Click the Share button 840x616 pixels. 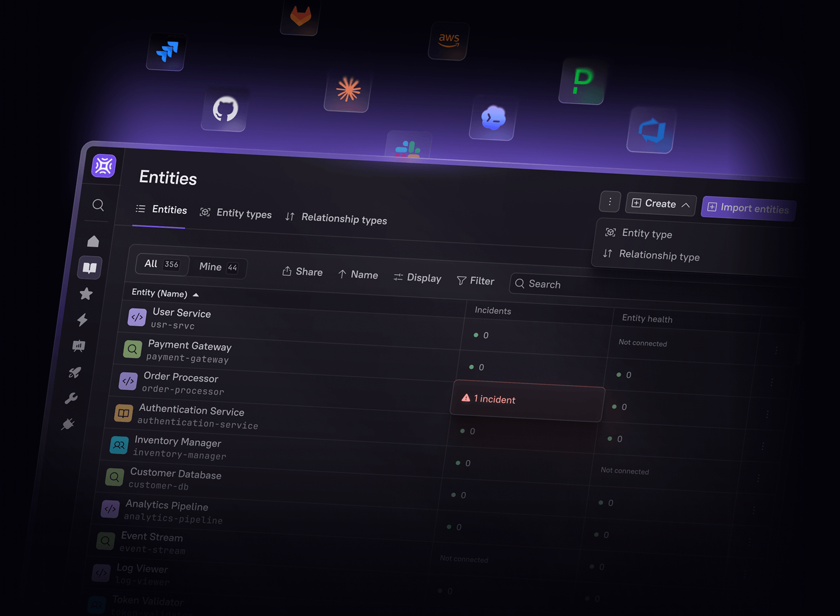302,272
